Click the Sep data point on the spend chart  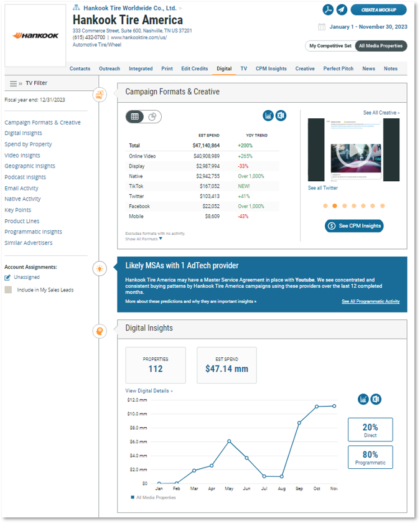click(299, 423)
